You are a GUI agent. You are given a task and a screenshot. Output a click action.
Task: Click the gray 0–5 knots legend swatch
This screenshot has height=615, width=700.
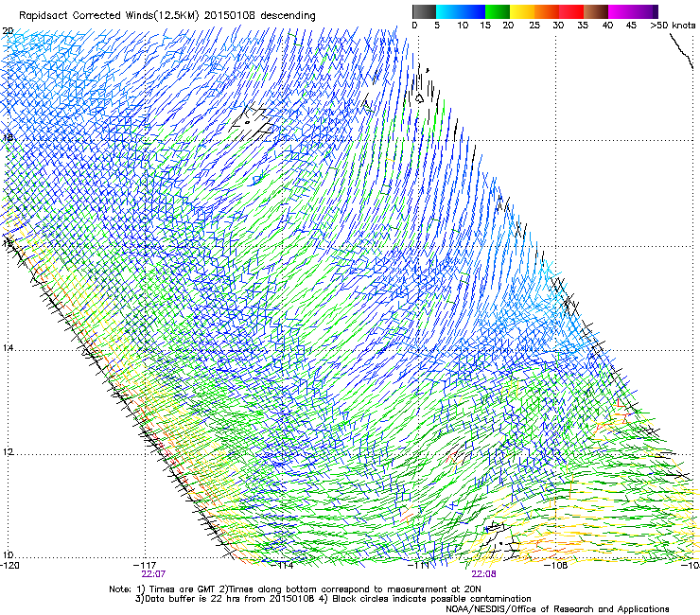[x=424, y=11]
